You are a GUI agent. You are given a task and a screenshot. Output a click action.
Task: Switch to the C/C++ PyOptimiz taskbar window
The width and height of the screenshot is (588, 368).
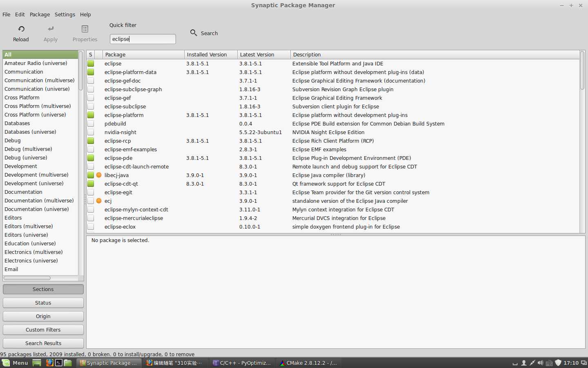coord(242,363)
